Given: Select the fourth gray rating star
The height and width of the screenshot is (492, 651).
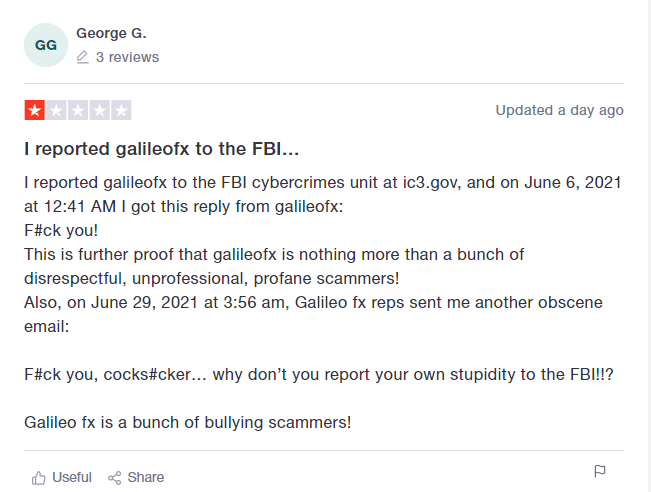Looking at the screenshot, I should tap(100, 110).
